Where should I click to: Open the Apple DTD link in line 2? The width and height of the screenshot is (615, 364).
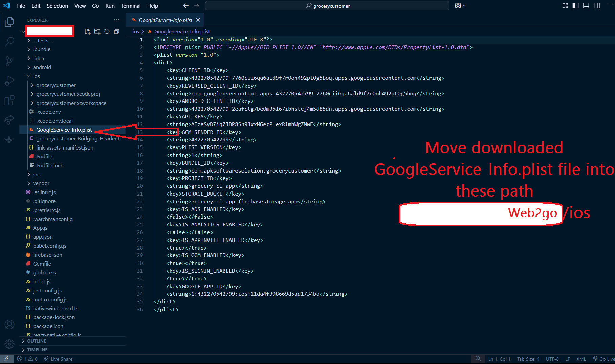pyautogui.click(x=394, y=47)
